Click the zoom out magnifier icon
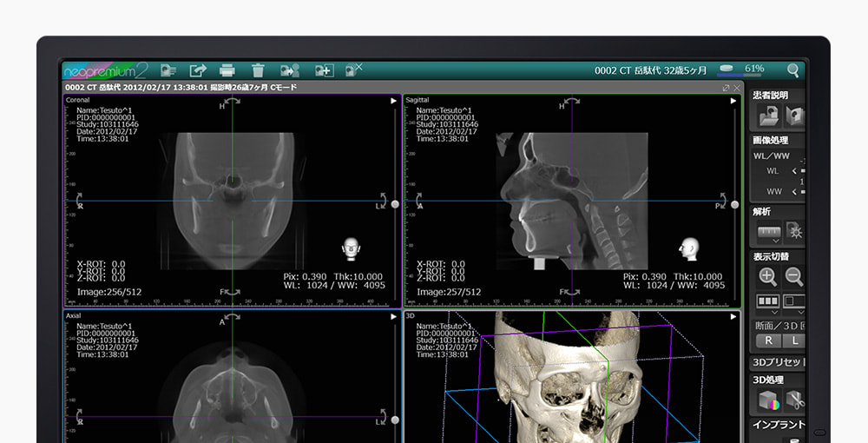The height and width of the screenshot is (443, 868). [x=794, y=276]
